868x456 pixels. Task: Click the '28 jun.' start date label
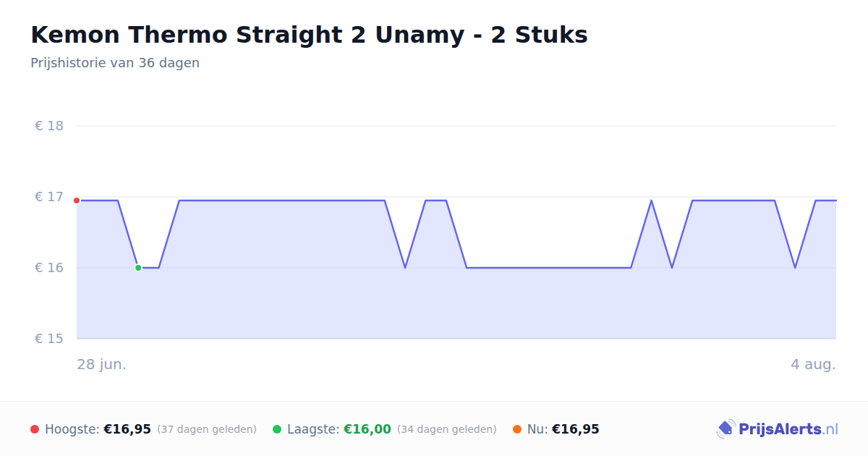click(x=102, y=364)
